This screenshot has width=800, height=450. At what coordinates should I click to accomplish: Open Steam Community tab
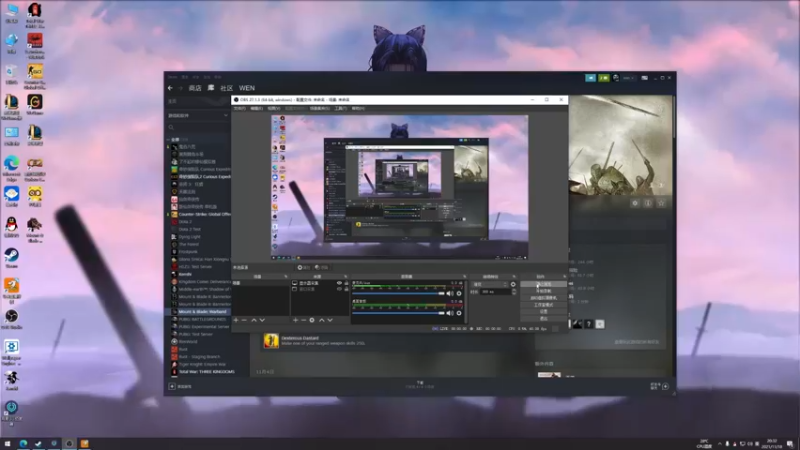click(x=227, y=88)
